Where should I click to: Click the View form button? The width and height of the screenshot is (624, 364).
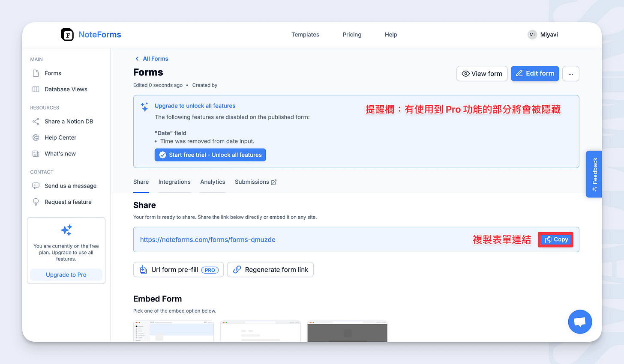click(x=482, y=74)
